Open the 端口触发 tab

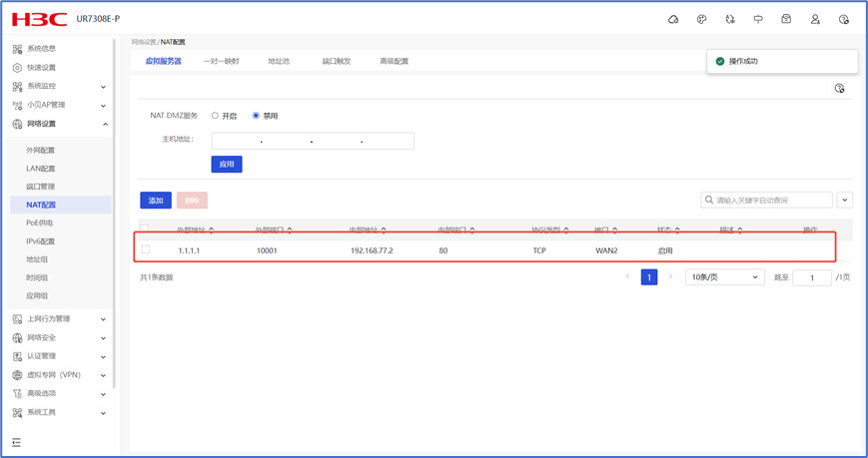(336, 62)
